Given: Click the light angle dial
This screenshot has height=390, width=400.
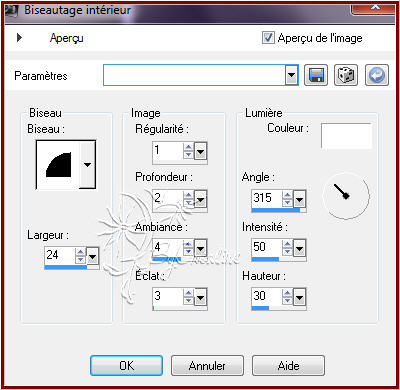Looking at the screenshot, I should 346,195.
